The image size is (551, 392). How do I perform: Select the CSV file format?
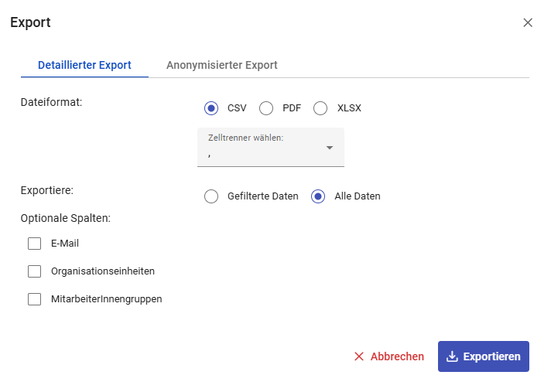tap(211, 108)
